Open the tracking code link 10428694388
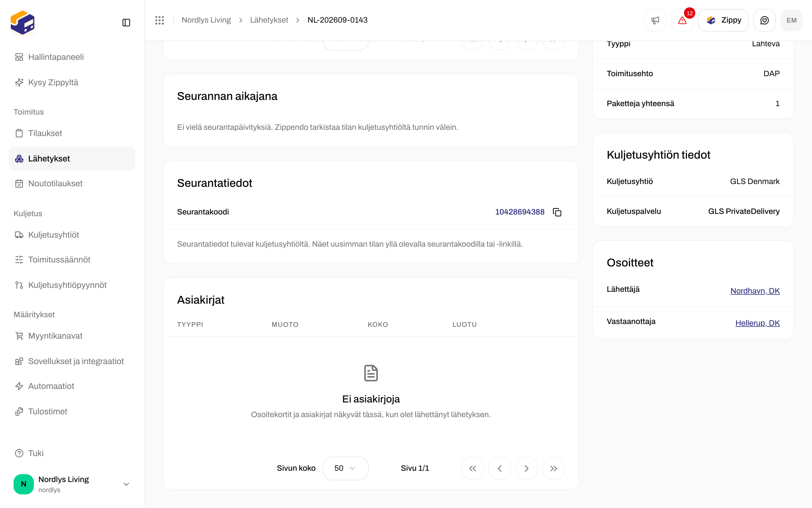The height and width of the screenshot is (508, 812). coord(520,212)
